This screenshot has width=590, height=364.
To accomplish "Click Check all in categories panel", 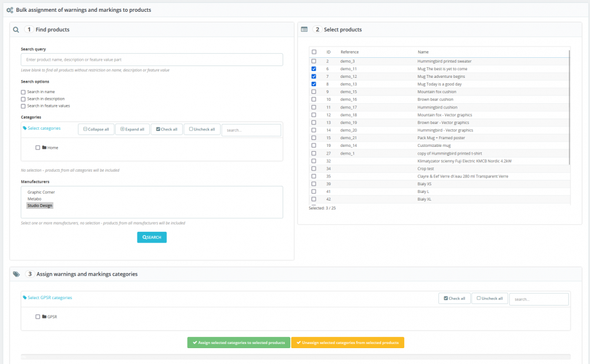I will click(167, 129).
